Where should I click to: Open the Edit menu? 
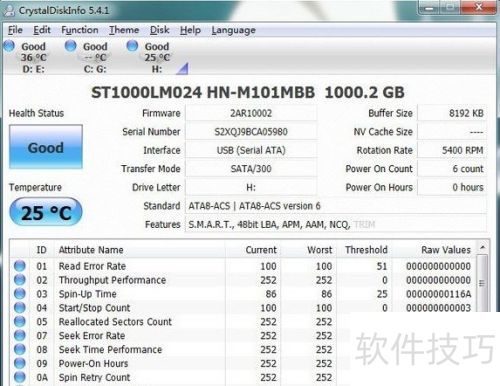[x=42, y=30]
